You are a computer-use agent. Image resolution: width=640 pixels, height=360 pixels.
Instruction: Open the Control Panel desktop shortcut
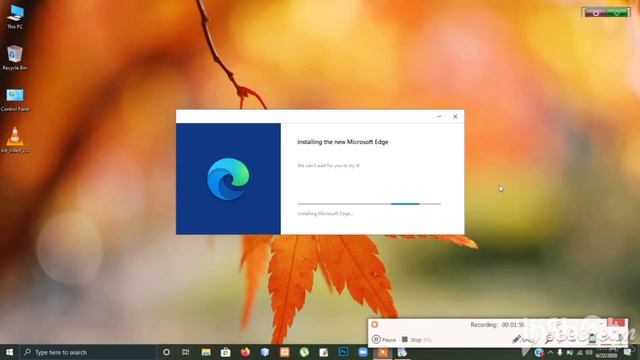click(x=15, y=100)
